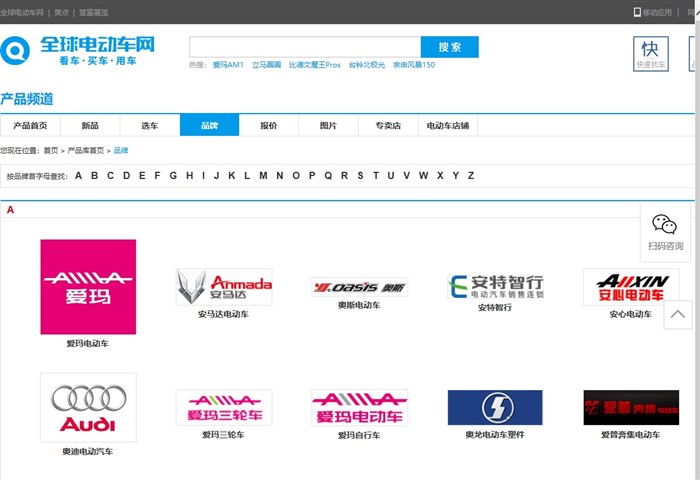This screenshot has height=480, width=700.
Task: Open the 奥龙电动车塑件 blue logo
Action: pyautogui.click(x=495, y=407)
